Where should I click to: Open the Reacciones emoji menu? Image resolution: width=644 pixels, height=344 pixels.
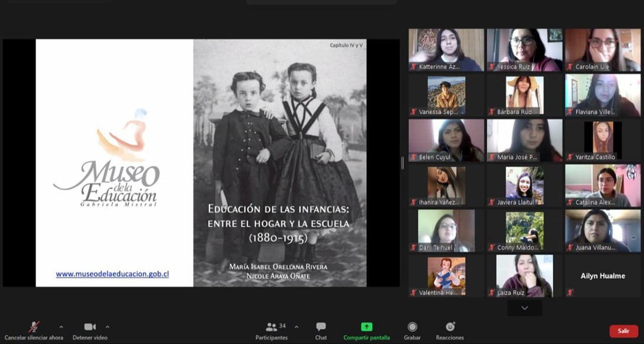click(450, 331)
